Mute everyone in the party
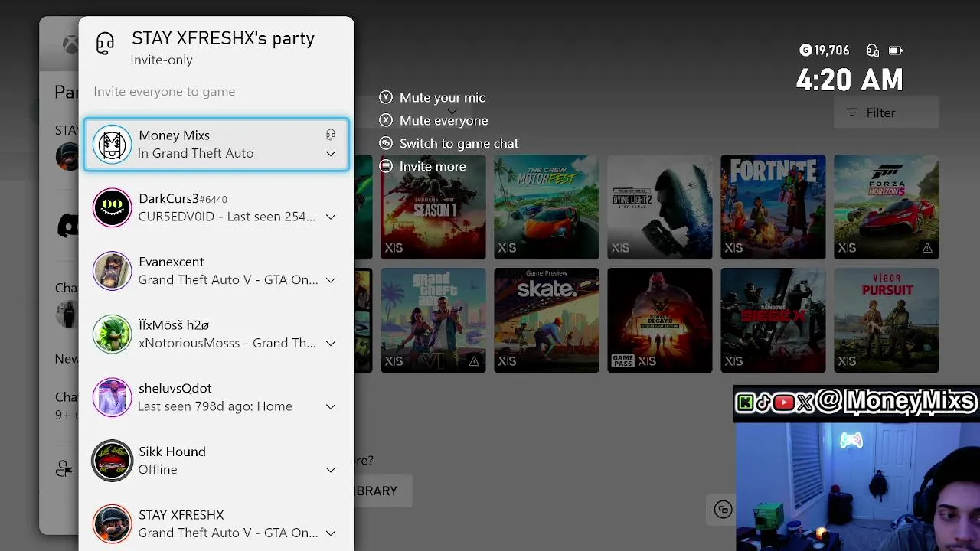 pos(443,120)
